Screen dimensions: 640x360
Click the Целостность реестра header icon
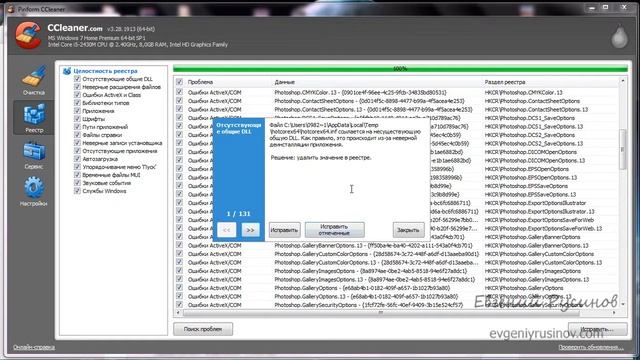[67, 71]
